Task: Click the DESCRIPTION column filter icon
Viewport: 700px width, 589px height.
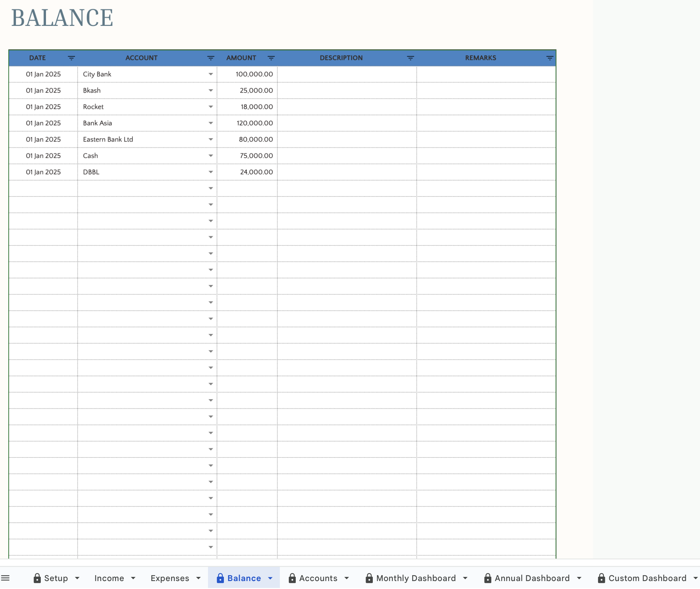Action: (410, 58)
